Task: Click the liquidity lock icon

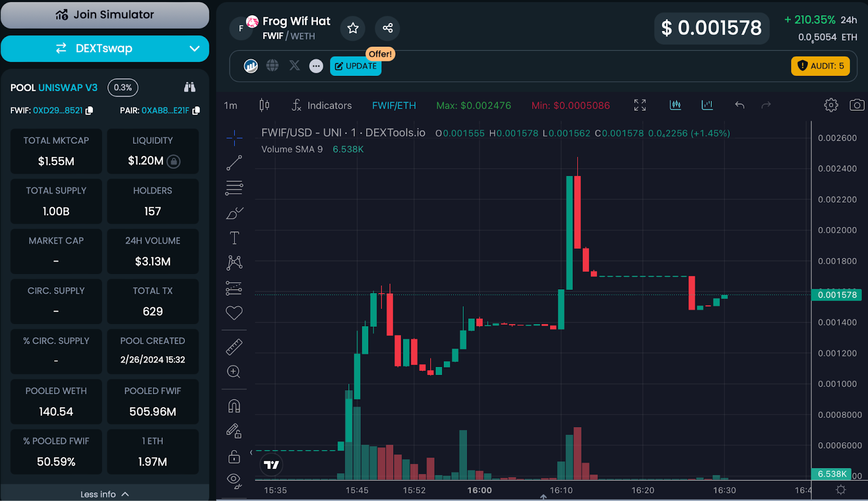Action: tap(174, 161)
